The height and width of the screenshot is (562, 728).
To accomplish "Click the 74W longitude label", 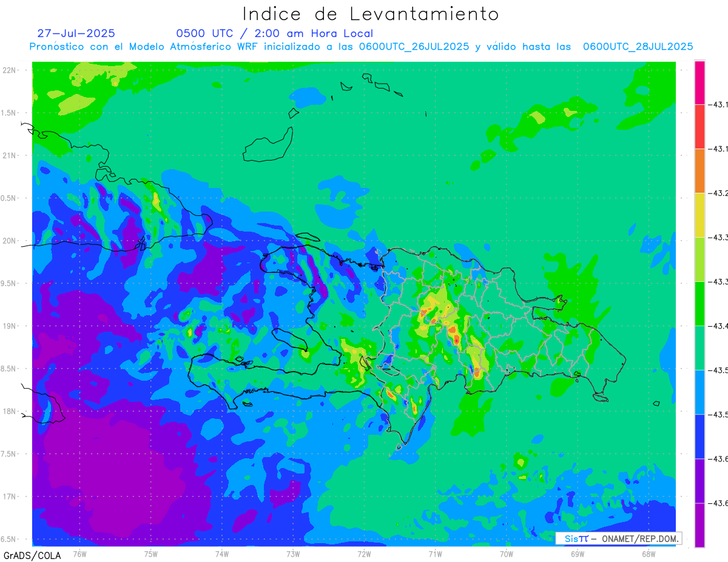I will [222, 554].
